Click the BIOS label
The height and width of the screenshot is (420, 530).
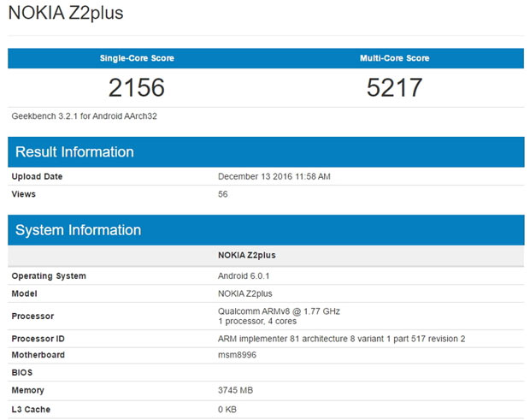click(22, 373)
